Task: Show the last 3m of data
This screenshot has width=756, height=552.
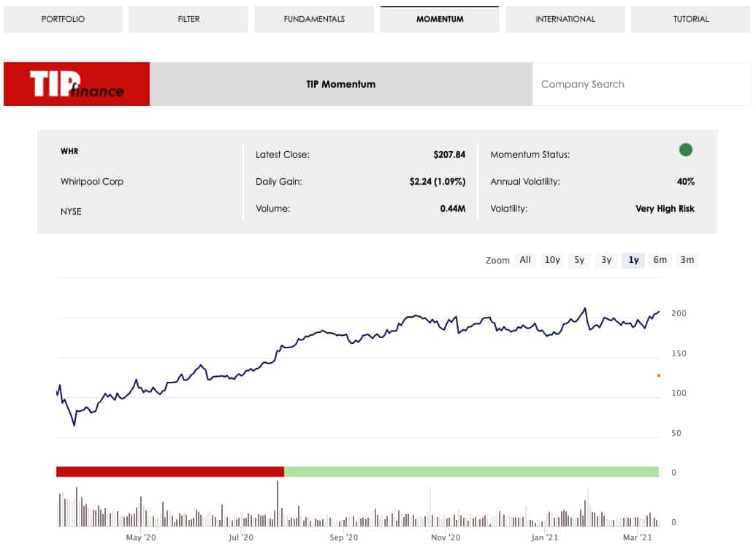Action: tap(687, 260)
